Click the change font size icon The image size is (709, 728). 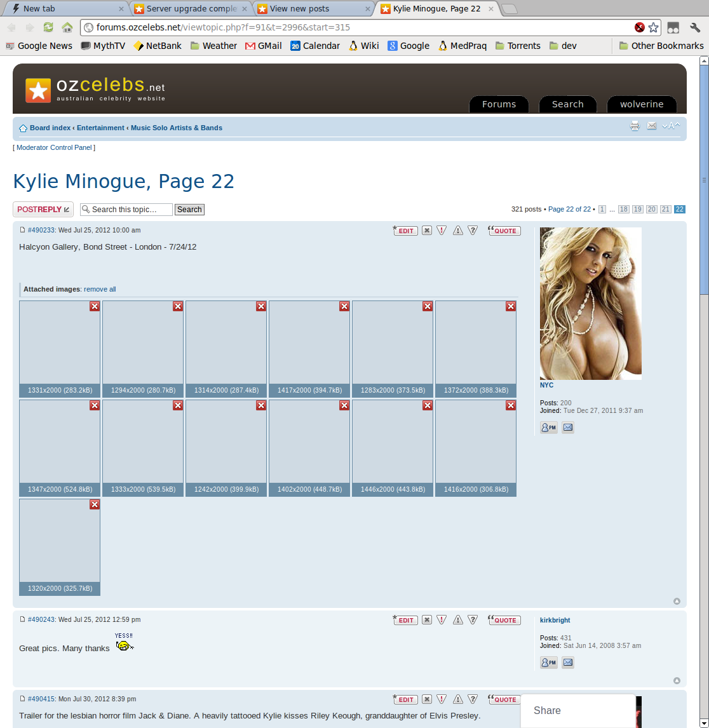[671, 126]
